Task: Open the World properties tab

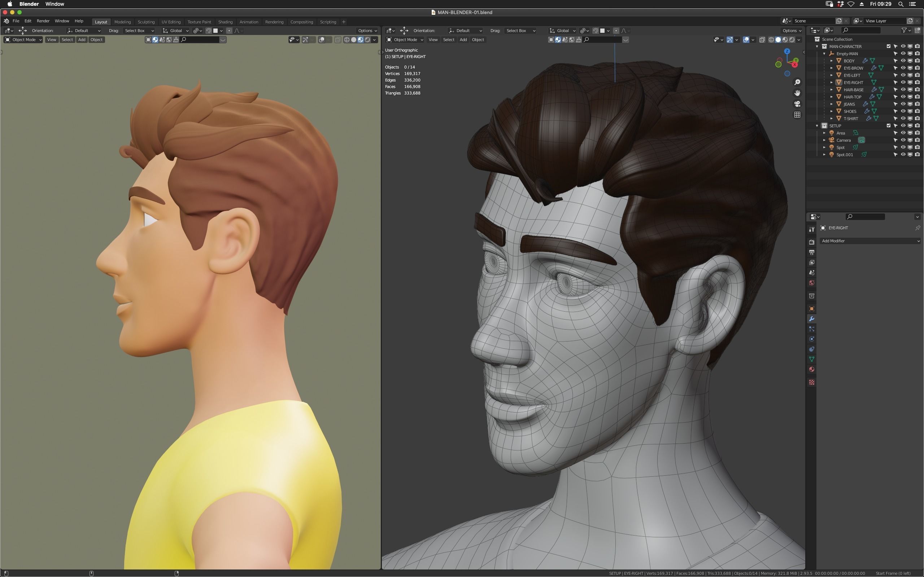Action: pyautogui.click(x=811, y=283)
